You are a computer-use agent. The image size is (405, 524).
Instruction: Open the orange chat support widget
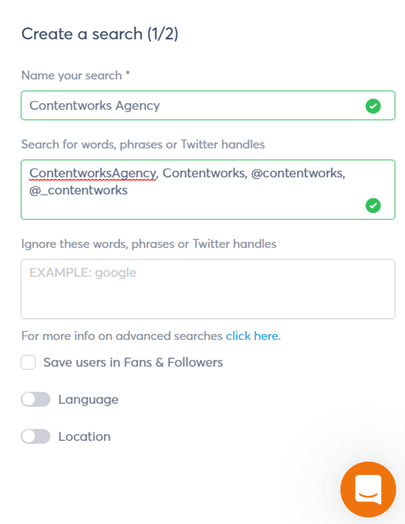coord(368,489)
